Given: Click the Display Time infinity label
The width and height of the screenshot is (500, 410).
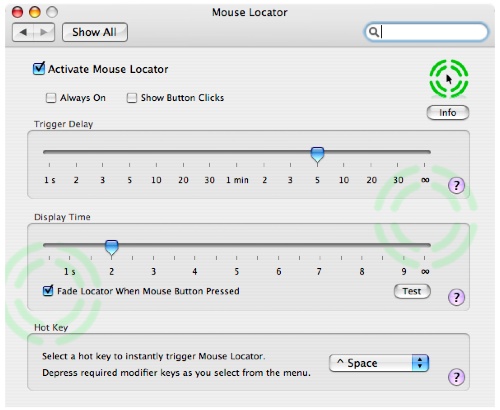Looking at the screenshot, I should [425, 271].
